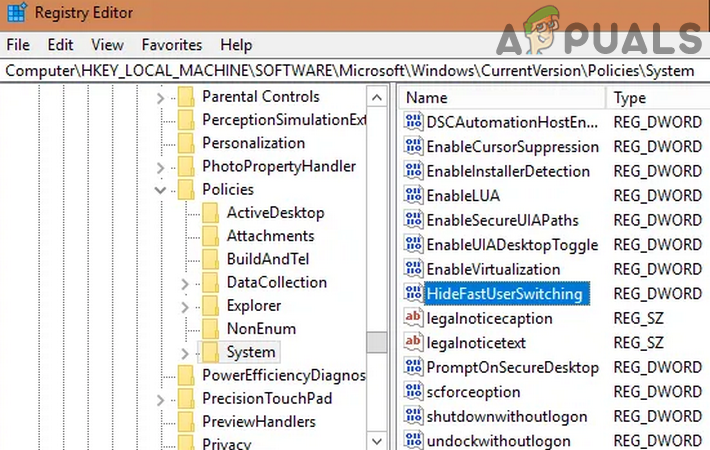The height and width of the screenshot is (450, 710).
Task: Click the tree scrollbar up arrow
Action: (x=376, y=97)
